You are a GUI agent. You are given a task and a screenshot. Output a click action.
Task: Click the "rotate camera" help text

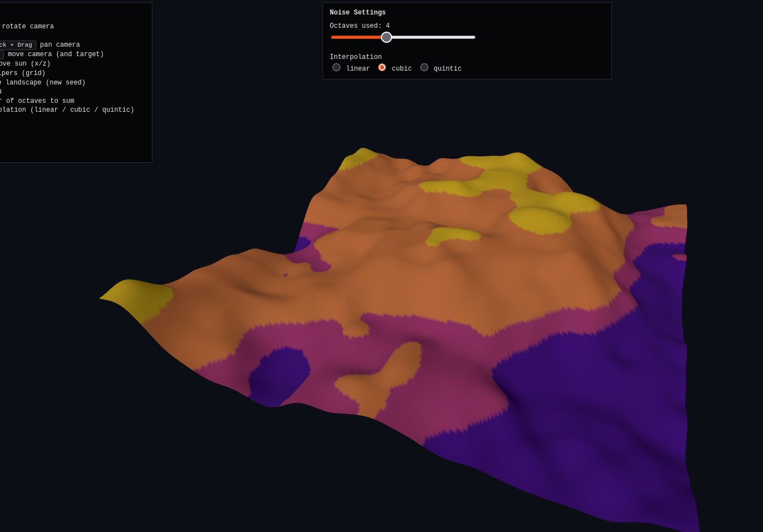click(28, 27)
